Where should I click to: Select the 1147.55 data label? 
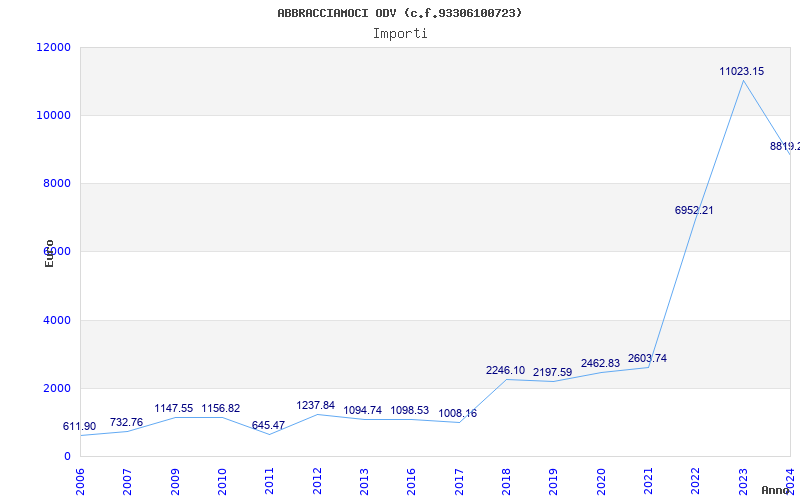click(x=173, y=408)
